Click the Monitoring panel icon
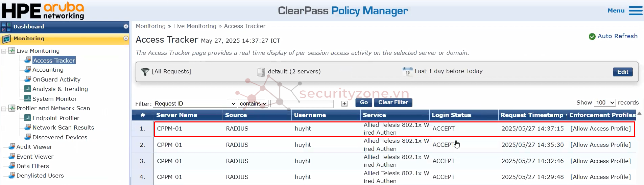This screenshot has height=185, width=644. coord(6,39)
